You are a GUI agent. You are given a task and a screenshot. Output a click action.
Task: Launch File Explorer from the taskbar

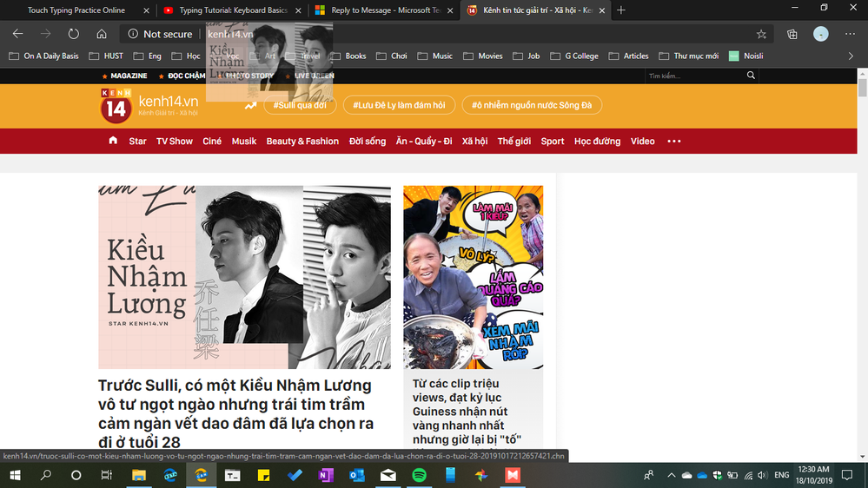[x=138, y=475]
